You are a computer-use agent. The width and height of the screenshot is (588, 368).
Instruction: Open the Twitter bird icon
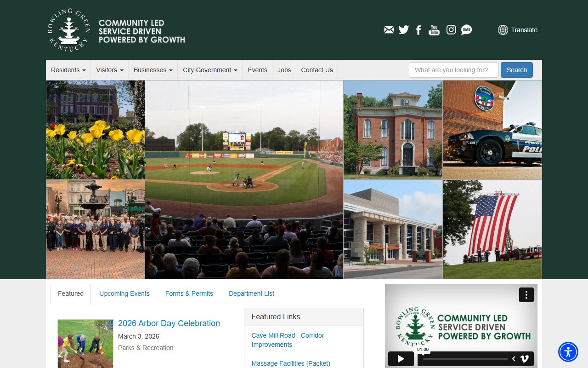pyautogui.click(x=404, y=30)
